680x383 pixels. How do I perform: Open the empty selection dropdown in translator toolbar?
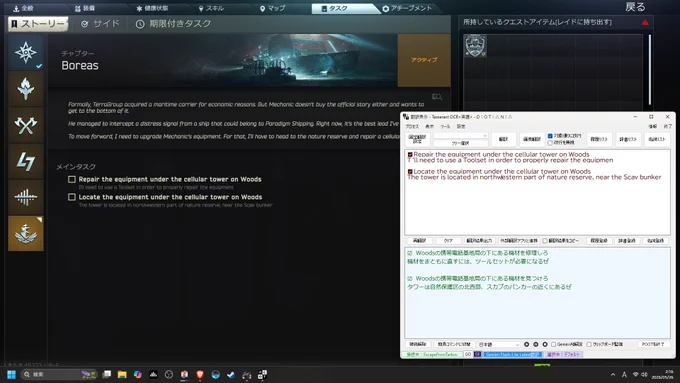tap(461, 136)
